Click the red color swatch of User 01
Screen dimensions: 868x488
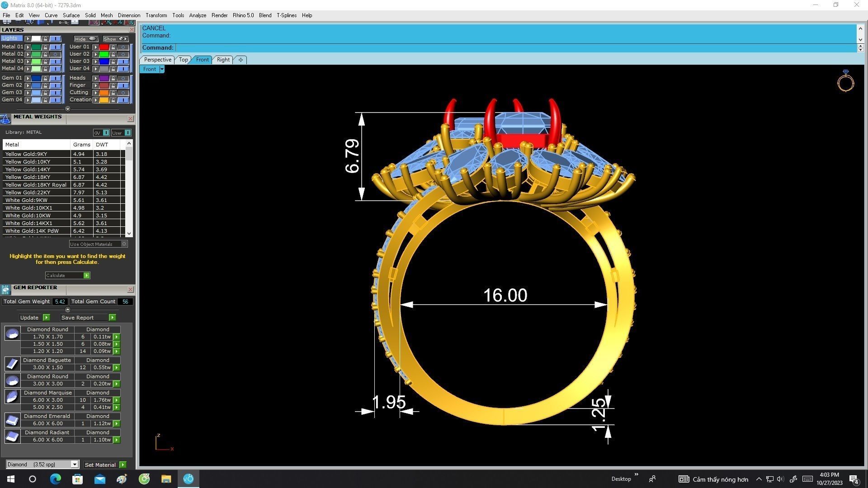click(x=104, y=47)
